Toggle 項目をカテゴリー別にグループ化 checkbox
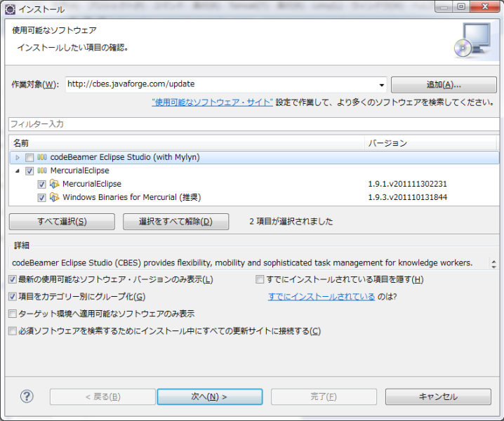 13,296
